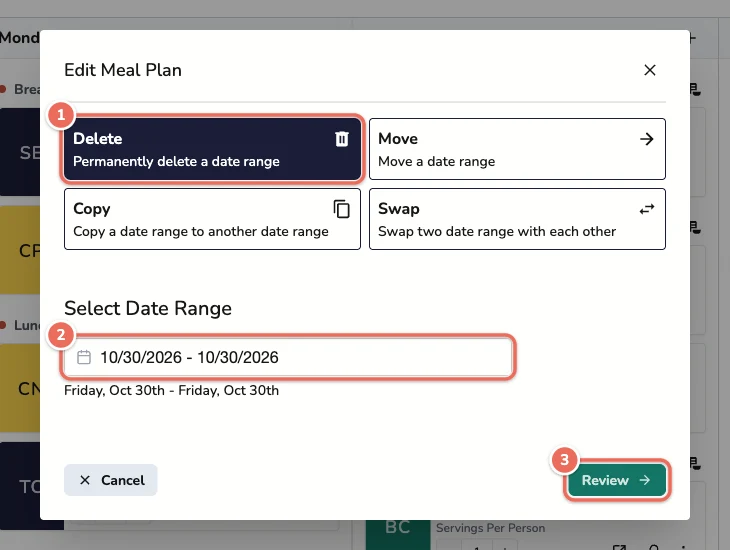730x550 pixels.
Task: Open the date range input field
Action: click(x=288, y=357)
